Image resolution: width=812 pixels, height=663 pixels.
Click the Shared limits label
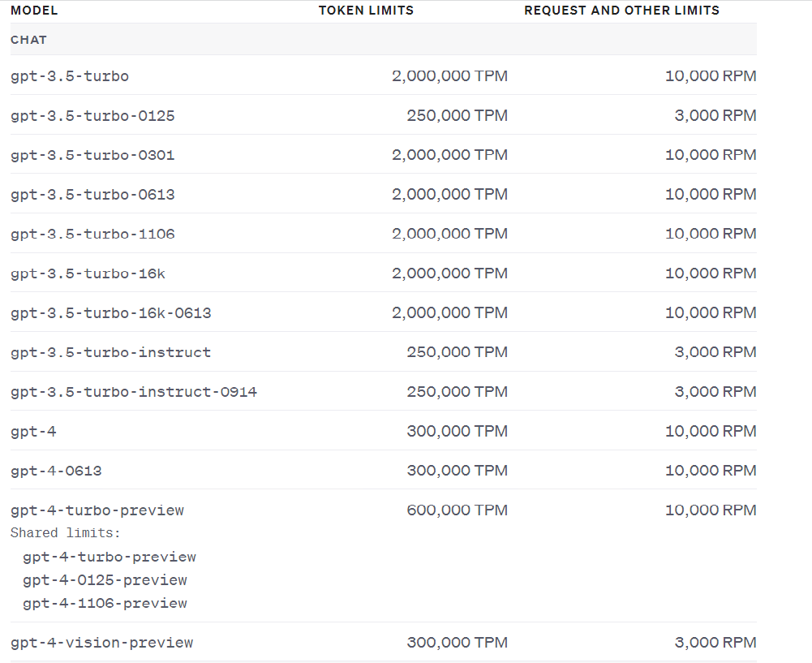click(x=65, y=533)
